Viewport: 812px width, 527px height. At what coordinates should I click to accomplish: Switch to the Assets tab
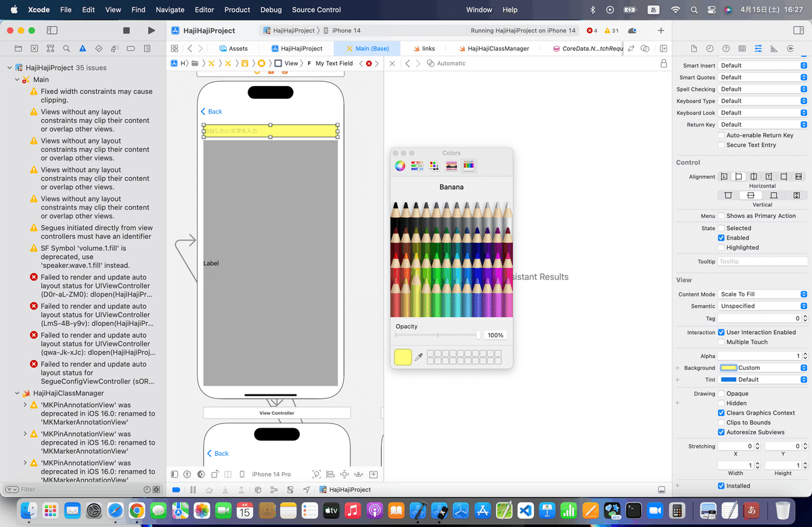[232, 49]
